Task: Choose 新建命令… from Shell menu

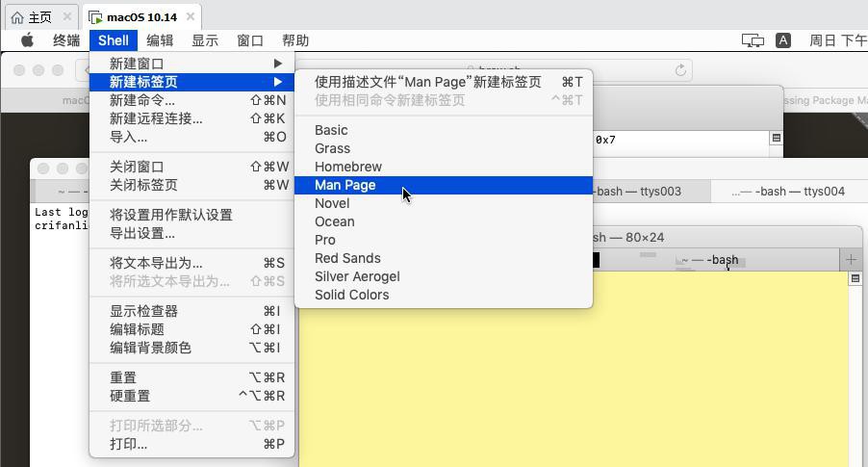Action: [192, 100]
